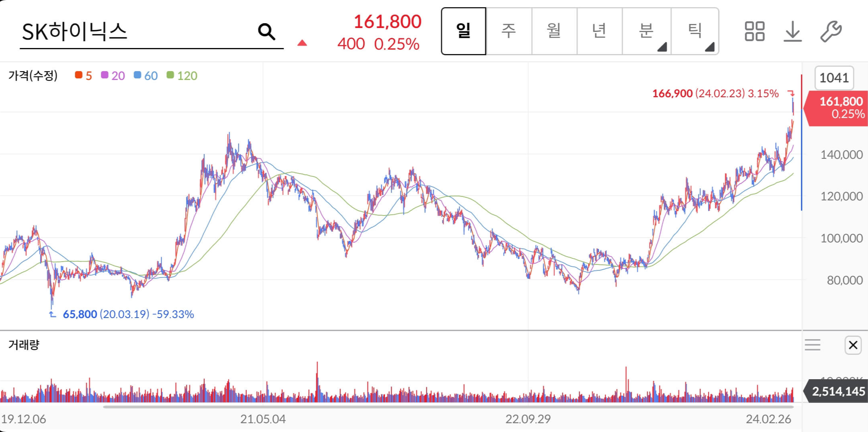The height and width of the screenshot is (432, 868).
Task: Toggle the 60-day moving average legend
Action: (x=146, y=76)
